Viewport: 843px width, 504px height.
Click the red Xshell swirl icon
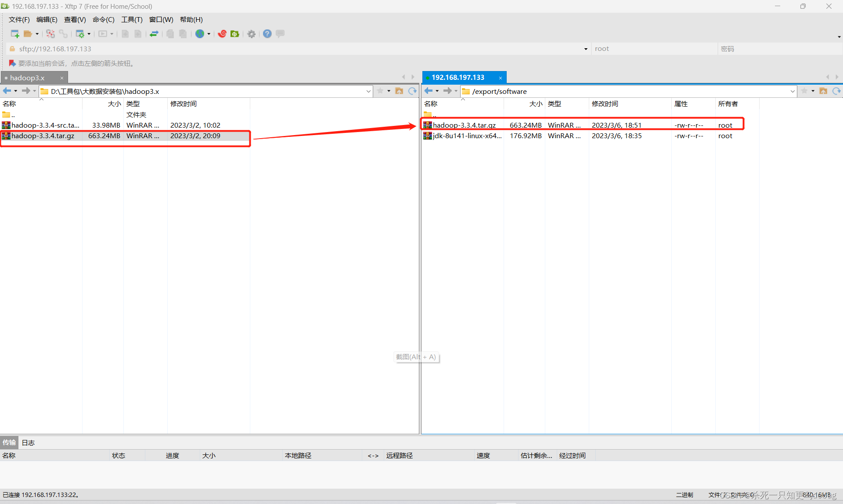[x=222, y=34]
